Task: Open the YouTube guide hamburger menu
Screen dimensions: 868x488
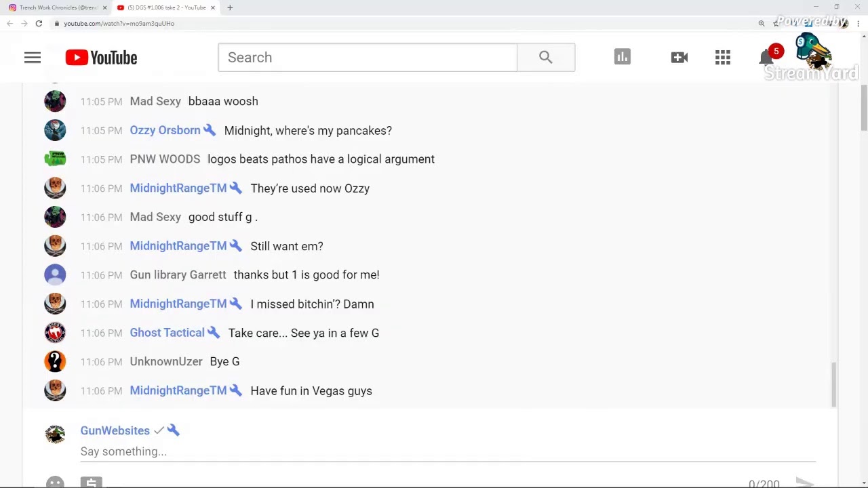Action: [33, 58]
